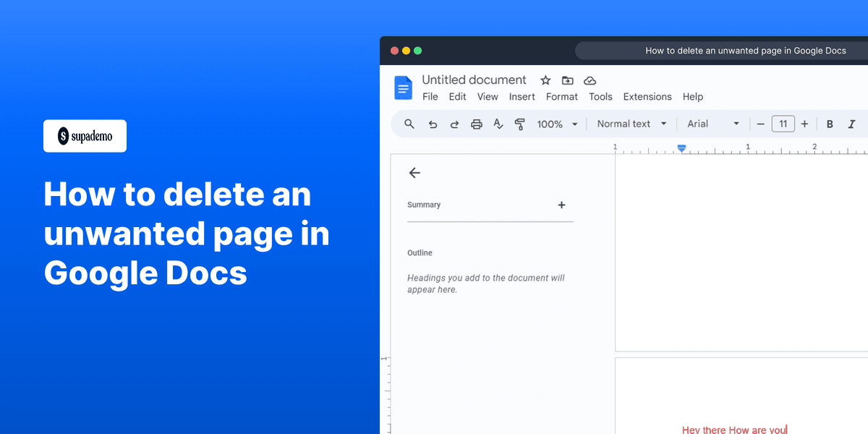Image resolution: width=868 pixels, height=434 pixels.
Task: Collapse the document outline panel
Action: pyautogui.click(x=414, y=173)
